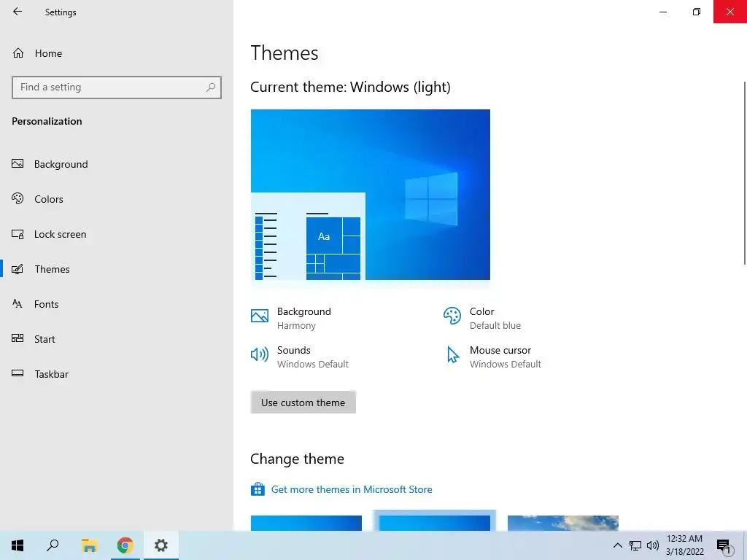Click the Taskbar icon in sidebar
This screenshot has width=747, height=560.
tap(18, 373)
